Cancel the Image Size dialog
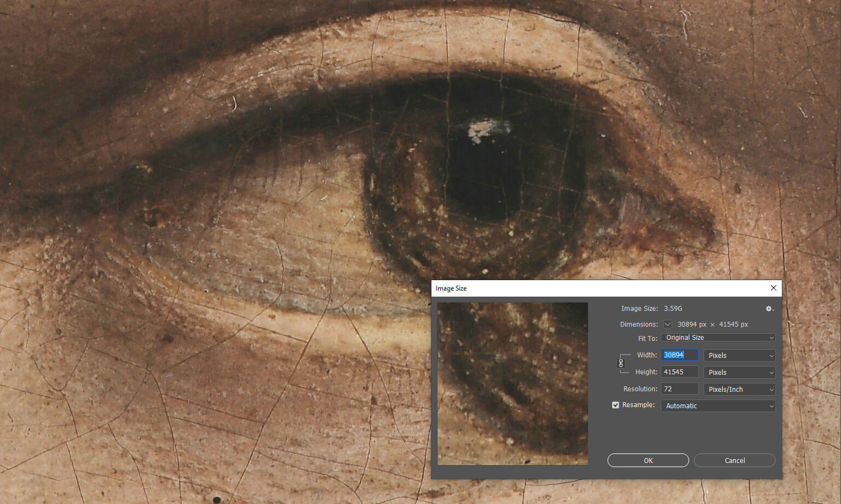 click(x=735, y=460)
